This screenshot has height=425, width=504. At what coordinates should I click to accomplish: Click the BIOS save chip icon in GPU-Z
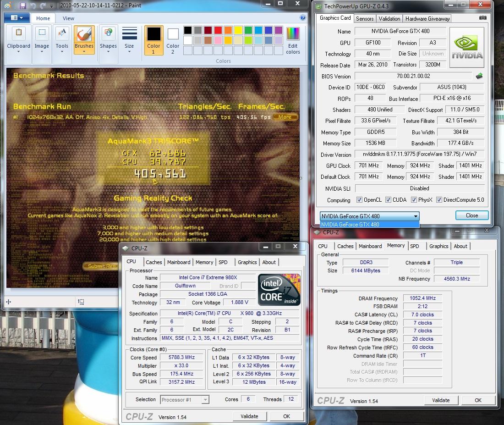coord(479,76)
